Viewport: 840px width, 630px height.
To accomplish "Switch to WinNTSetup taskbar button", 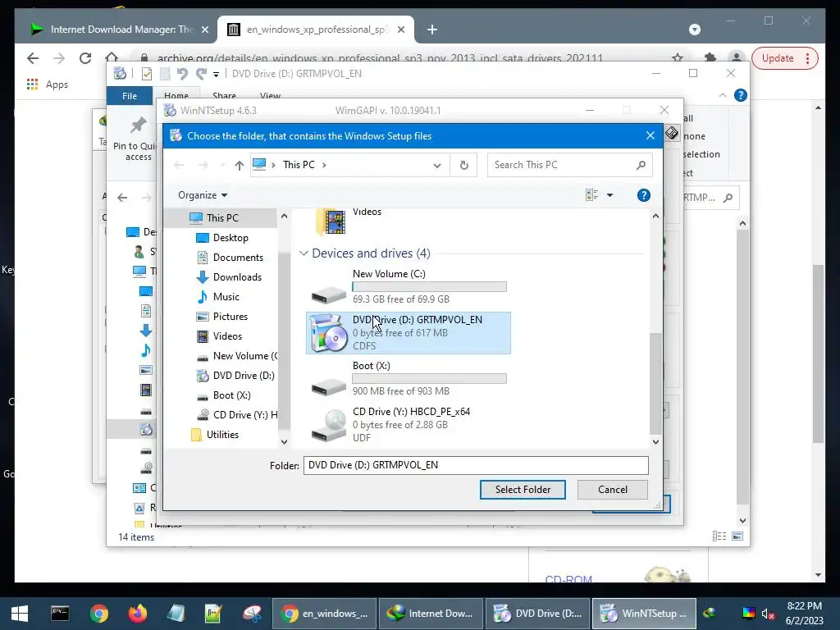I will pos(645,614).
